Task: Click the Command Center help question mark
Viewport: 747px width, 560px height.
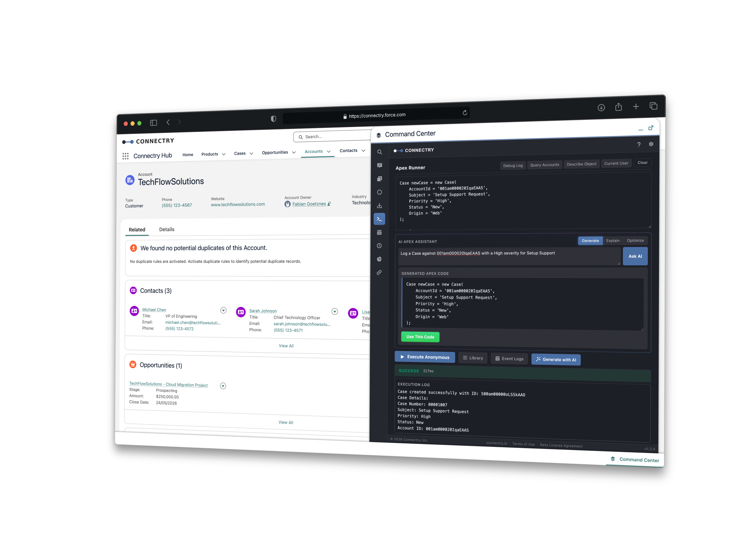Action: (x=639, y=144)
